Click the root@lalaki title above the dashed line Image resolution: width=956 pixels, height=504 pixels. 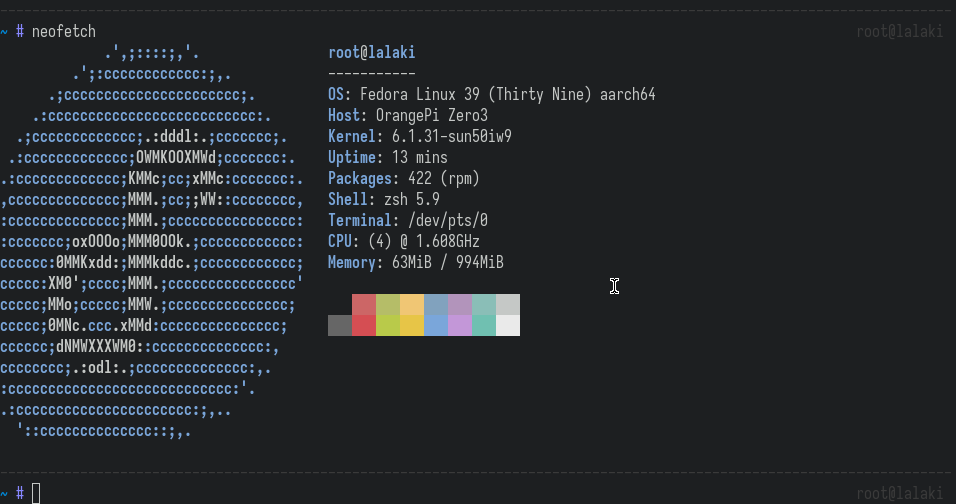371,53
